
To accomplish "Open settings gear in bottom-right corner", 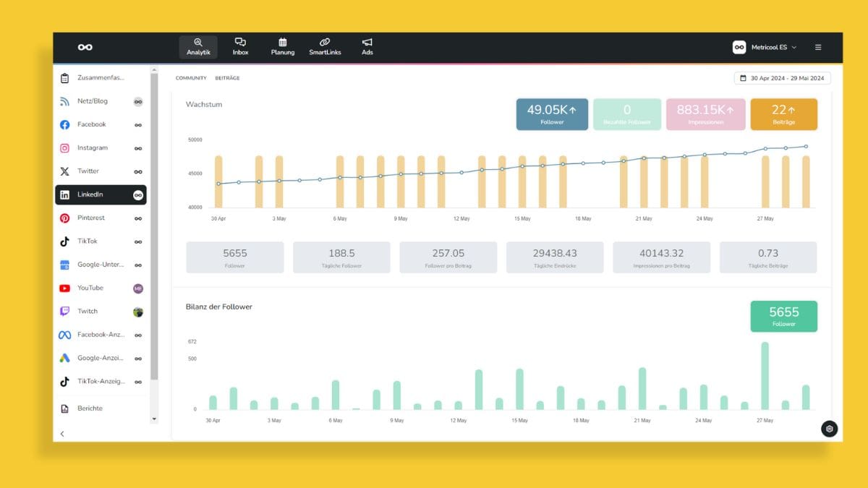I will click(829, 429).
